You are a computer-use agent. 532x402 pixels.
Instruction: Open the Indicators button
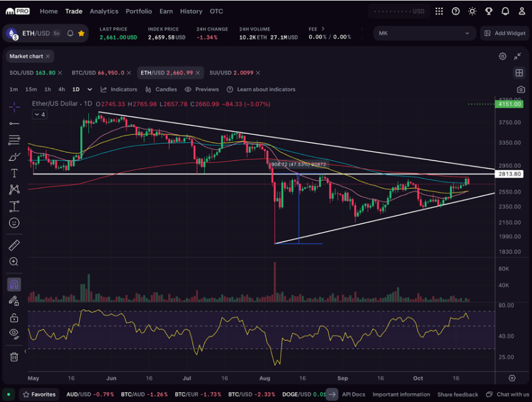[x=119, y=89]
